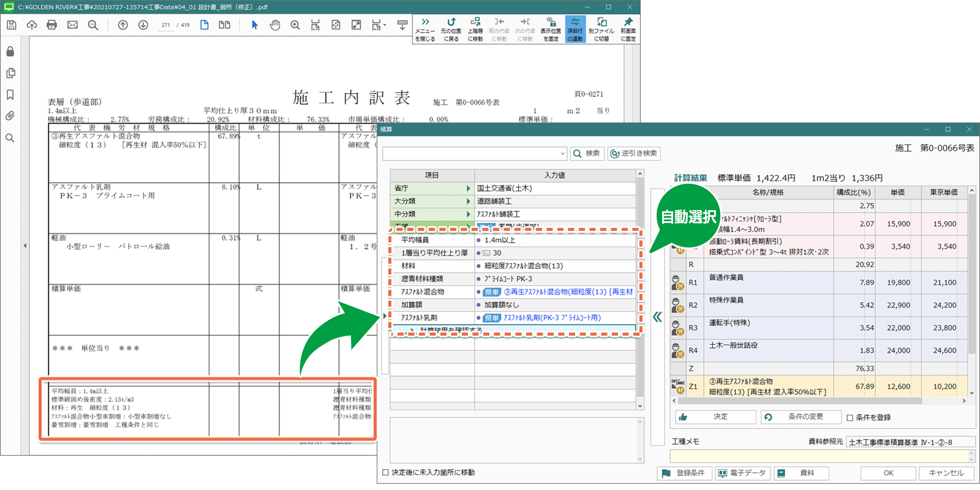This screenshot has width=980, height=490.
Task: Click 表示位置を固定 button
Action: coord(551,29)
